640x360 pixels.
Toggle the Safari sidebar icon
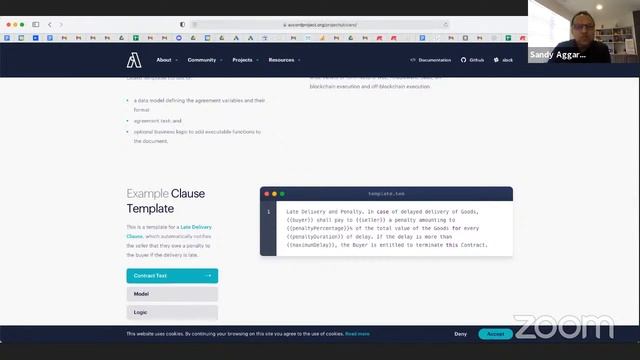click(x=36, y=24)
